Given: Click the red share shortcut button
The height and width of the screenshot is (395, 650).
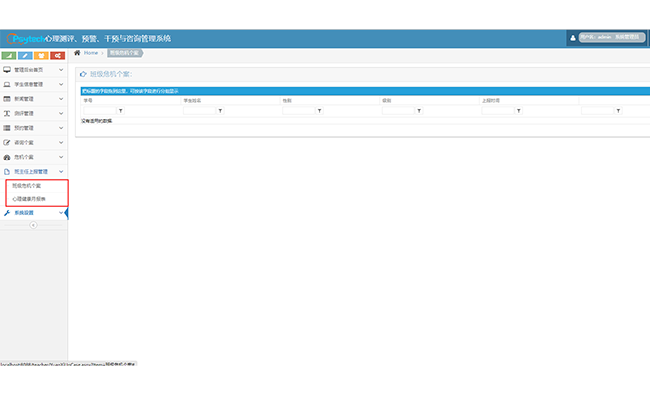Looking at the screenshot, I should click(x=58, y=56).
